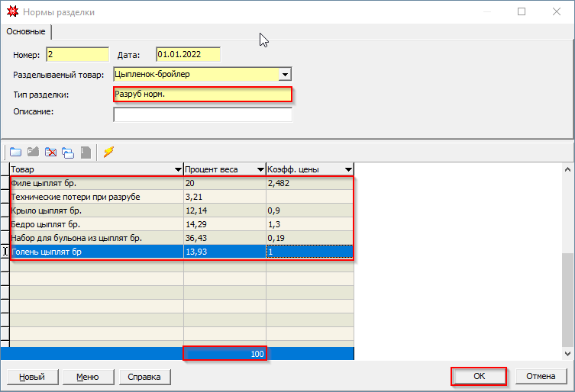Open the Разделываемый товар dropdown list
The image size is (575, 392).
pos(285,75)
